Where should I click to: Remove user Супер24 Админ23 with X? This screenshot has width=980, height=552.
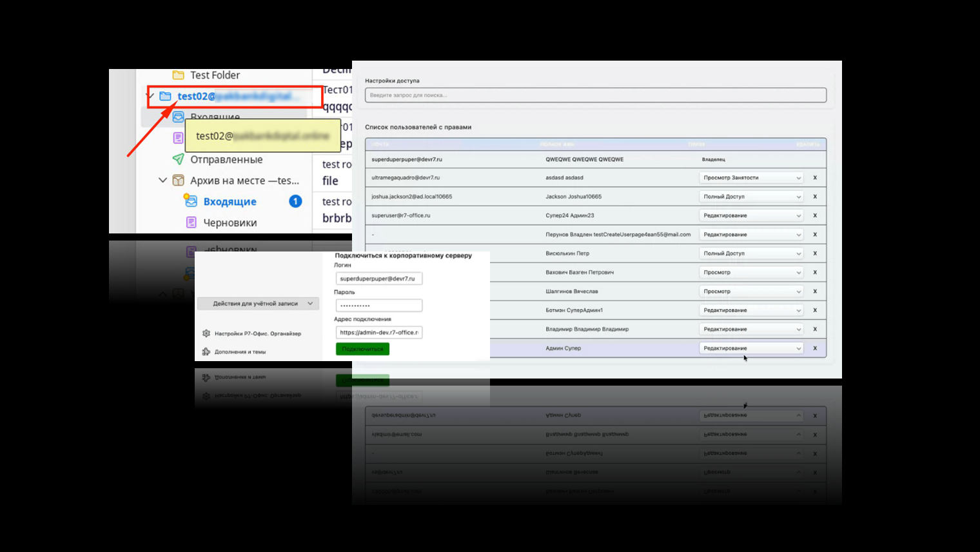pos(815,215)
